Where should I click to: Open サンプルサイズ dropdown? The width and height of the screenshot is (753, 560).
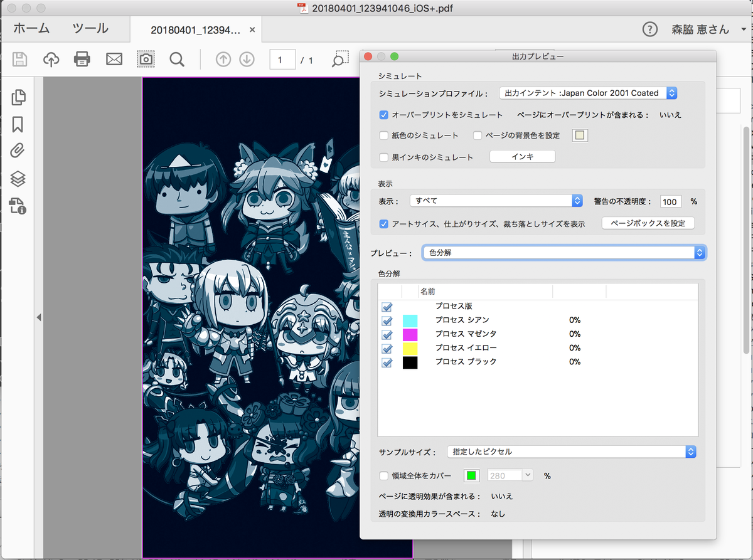tap(572, 452)
